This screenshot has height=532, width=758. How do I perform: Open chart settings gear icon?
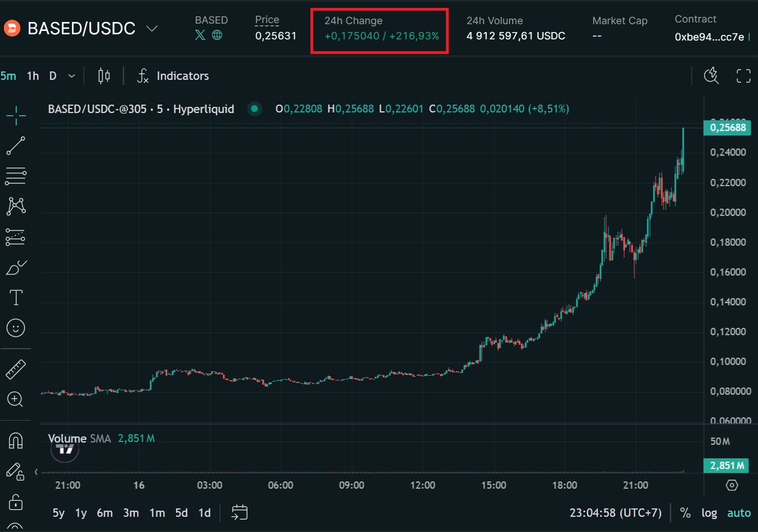(x=732, y=485)
